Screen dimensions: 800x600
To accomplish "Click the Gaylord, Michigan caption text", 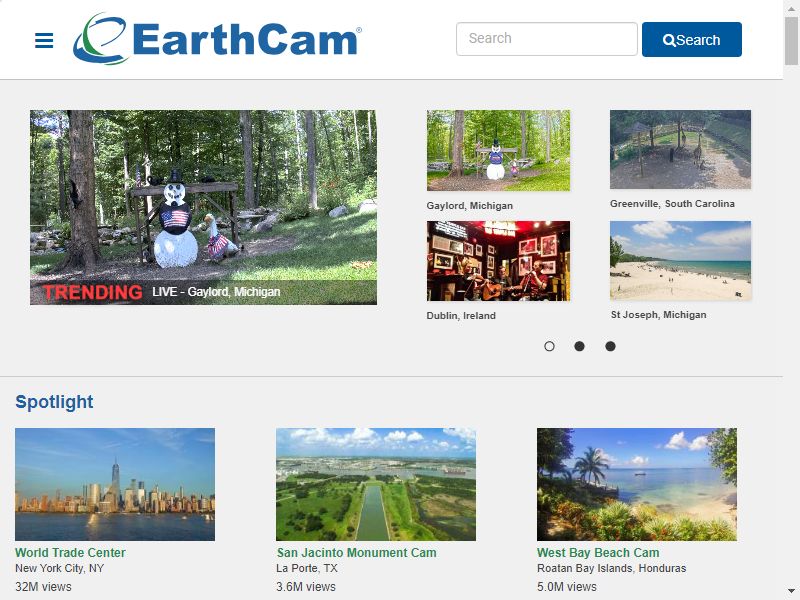I will click(x=469, y=206).
